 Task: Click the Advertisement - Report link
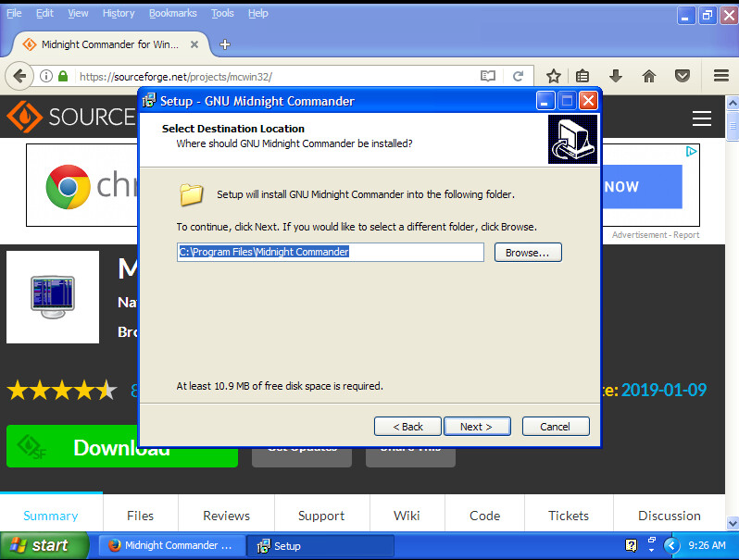(656, 234)
